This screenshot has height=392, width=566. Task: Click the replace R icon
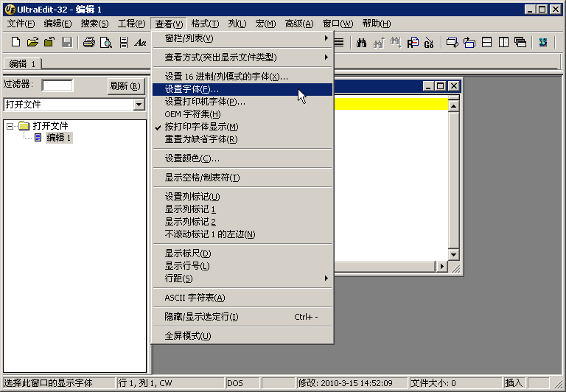pos(413,43)
